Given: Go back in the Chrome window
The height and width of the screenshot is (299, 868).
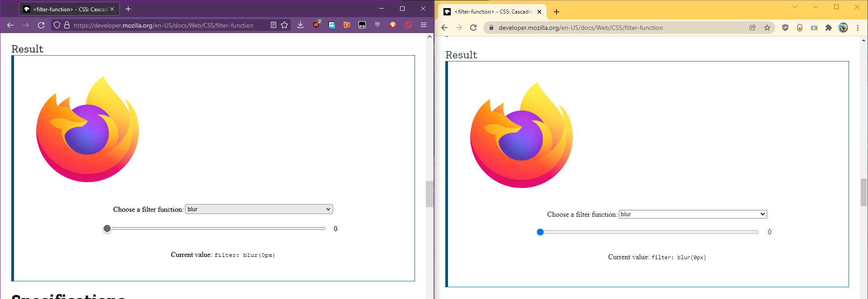Looking at the screenshot, I should (444, 28).
